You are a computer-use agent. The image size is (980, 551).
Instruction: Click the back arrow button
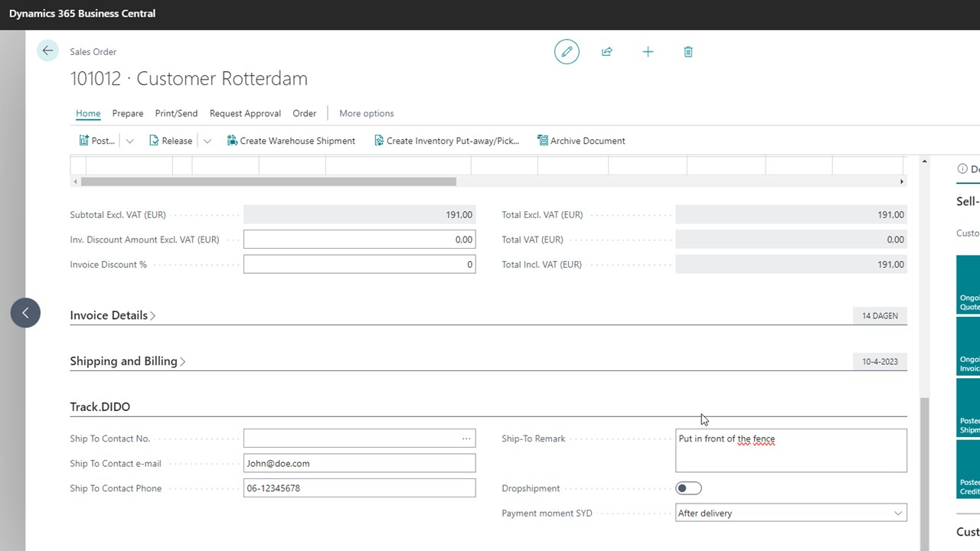[x=47, y=51]
